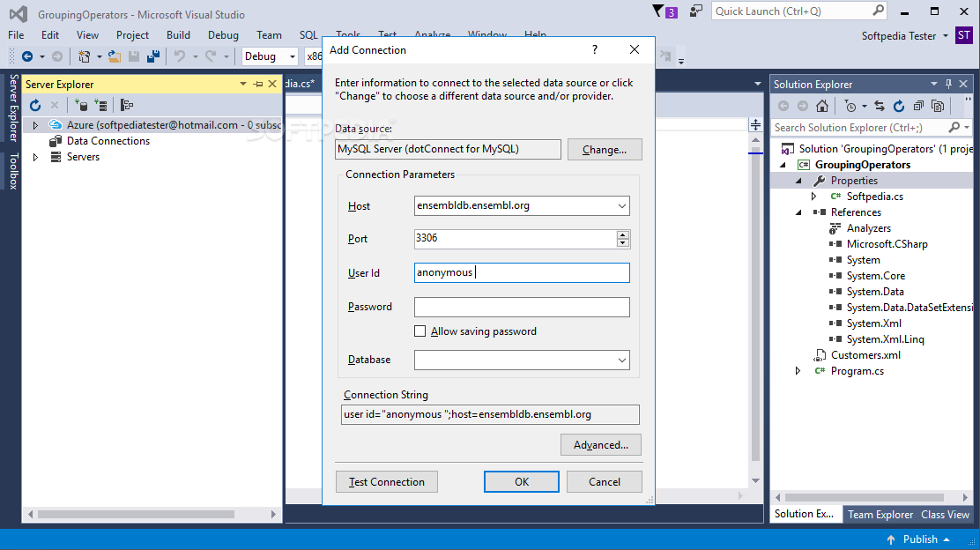This screenshot has height=550, width=980.
Task: Select System.Xml.Linq reference
Action: click(885, 339)
